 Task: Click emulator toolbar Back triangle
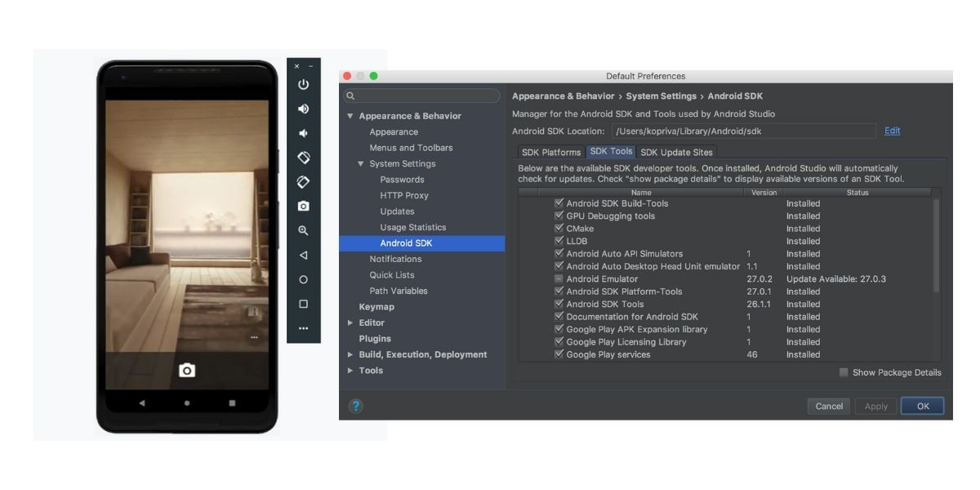point(304,256)
